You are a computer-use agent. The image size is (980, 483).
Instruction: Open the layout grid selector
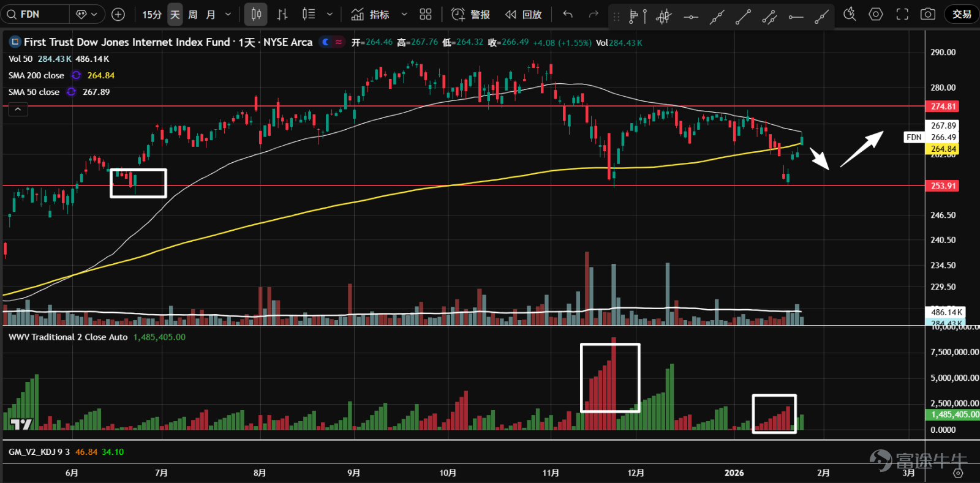point(426,14)
